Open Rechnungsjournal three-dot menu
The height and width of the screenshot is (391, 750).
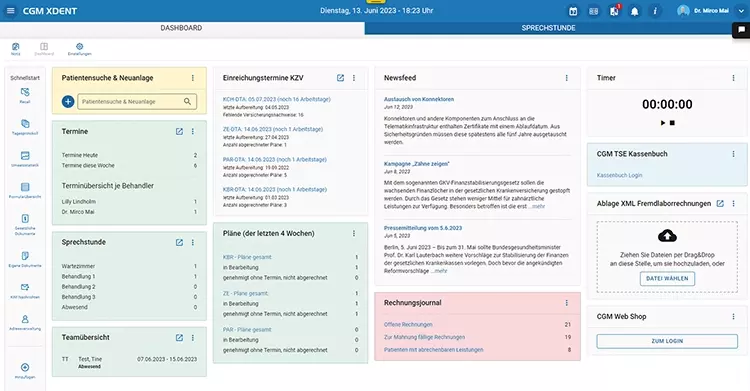(x=567, y=303)
